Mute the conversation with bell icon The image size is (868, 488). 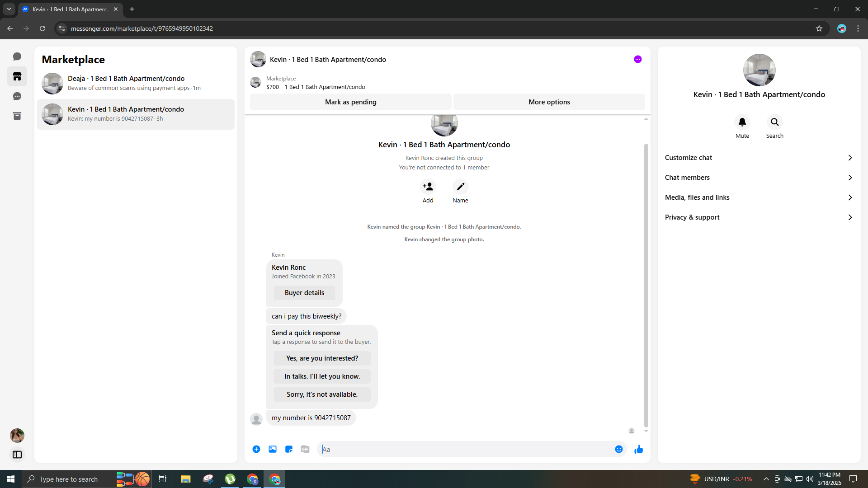[x=742, y=122]
